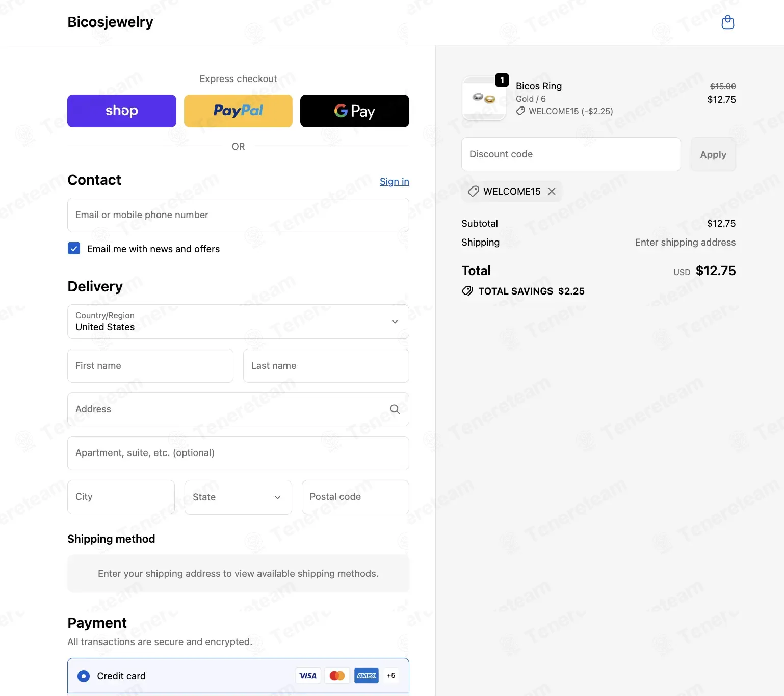Click the Amex card icon
This screenshot has height=696, width=784.
(x=367, y=676)
